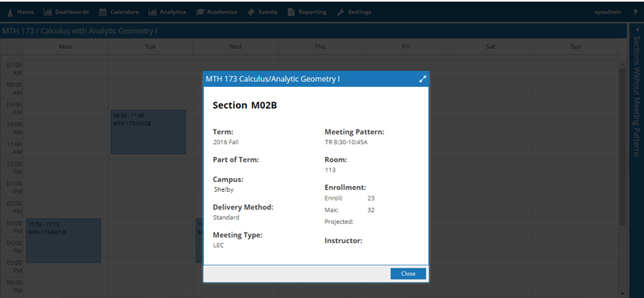Click the page title MTH 173 / Calculus with Analytic Geometry I

point(80,31)
